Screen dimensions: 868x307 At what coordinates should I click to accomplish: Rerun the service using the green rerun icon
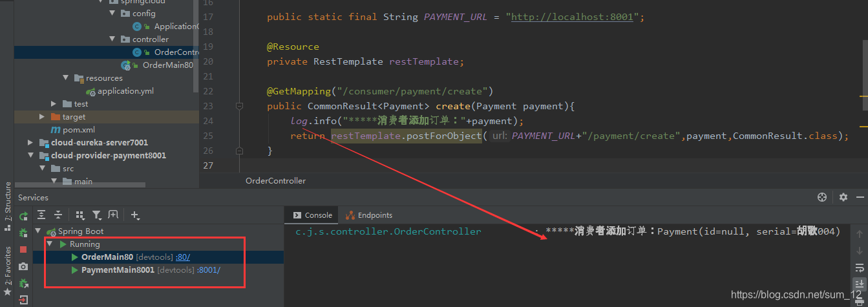click(x=24, y=217)
